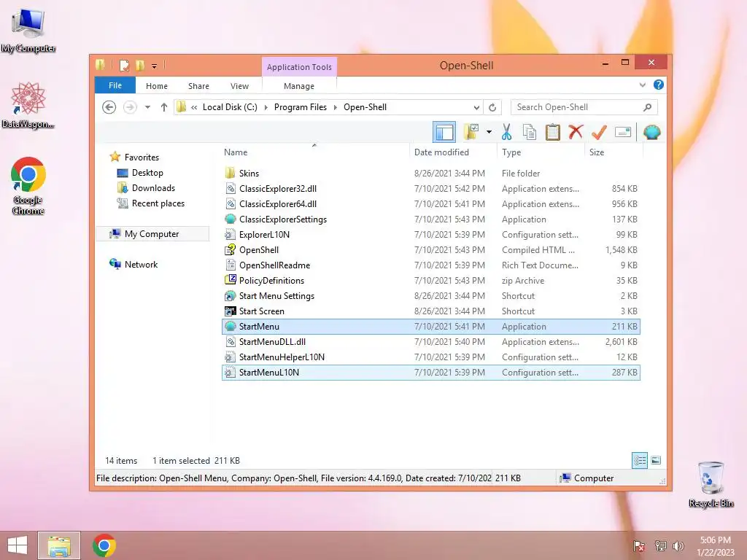This screenshot has width=747, height=560.
Task: Open the Share ribbon tab
Action: click(198, 86)
